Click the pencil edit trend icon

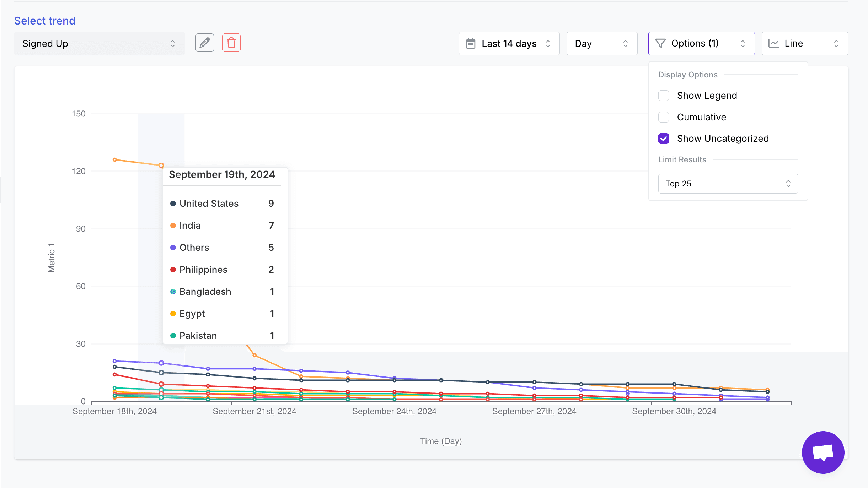[x=205, y=43]
